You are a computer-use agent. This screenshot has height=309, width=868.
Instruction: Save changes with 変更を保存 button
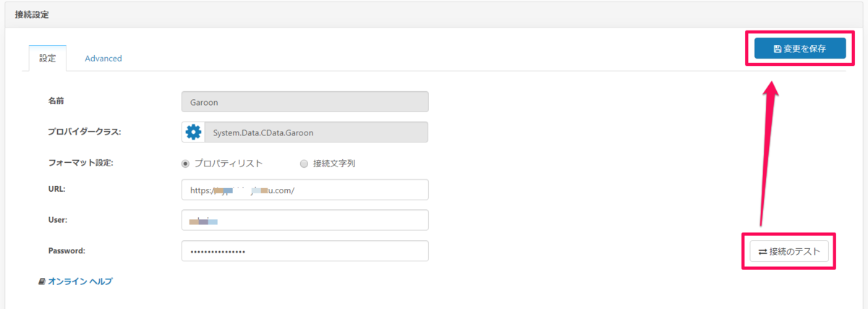point(800,48)
